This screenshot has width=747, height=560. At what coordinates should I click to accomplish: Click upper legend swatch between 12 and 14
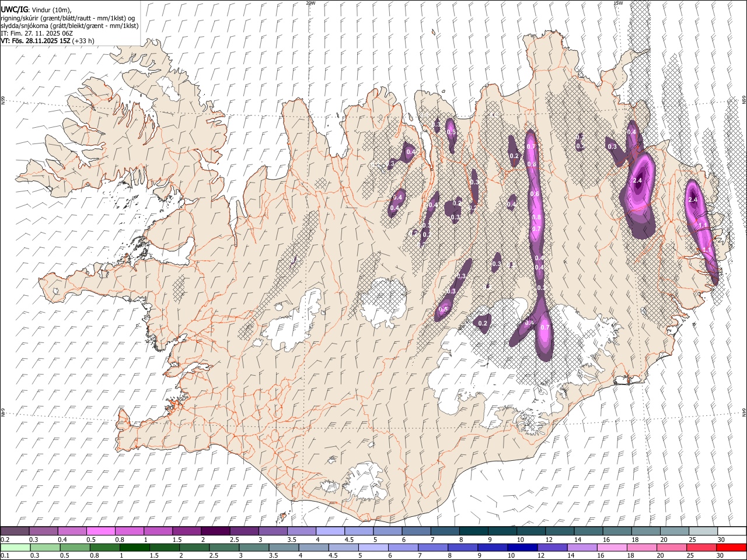(559, 531)
